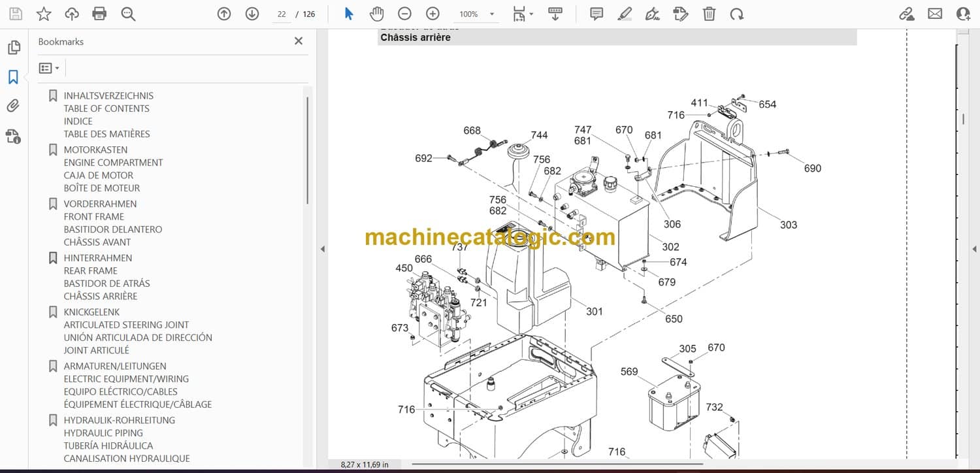Add this document to starred files

pyautogui.click(x=44, y=14)
